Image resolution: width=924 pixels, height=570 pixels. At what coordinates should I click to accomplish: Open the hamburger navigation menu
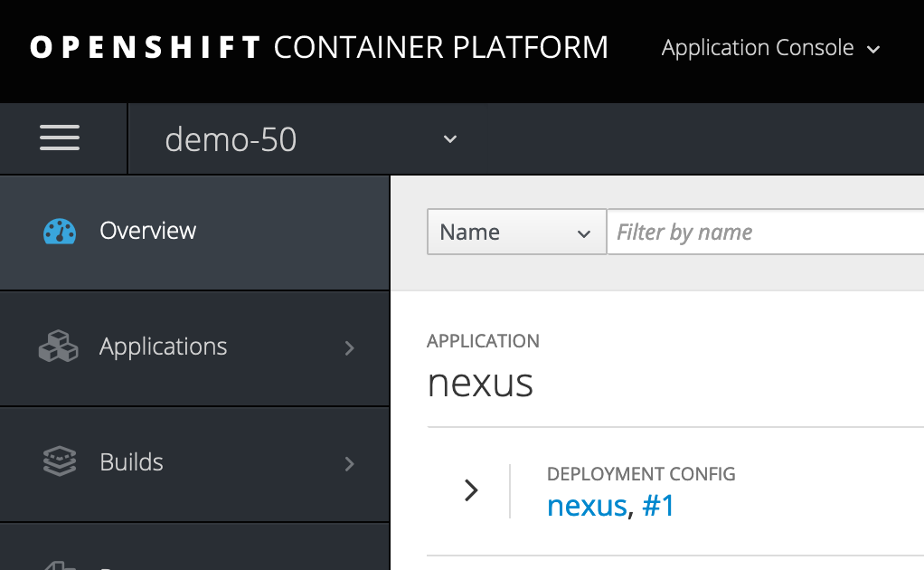point(60,138)
